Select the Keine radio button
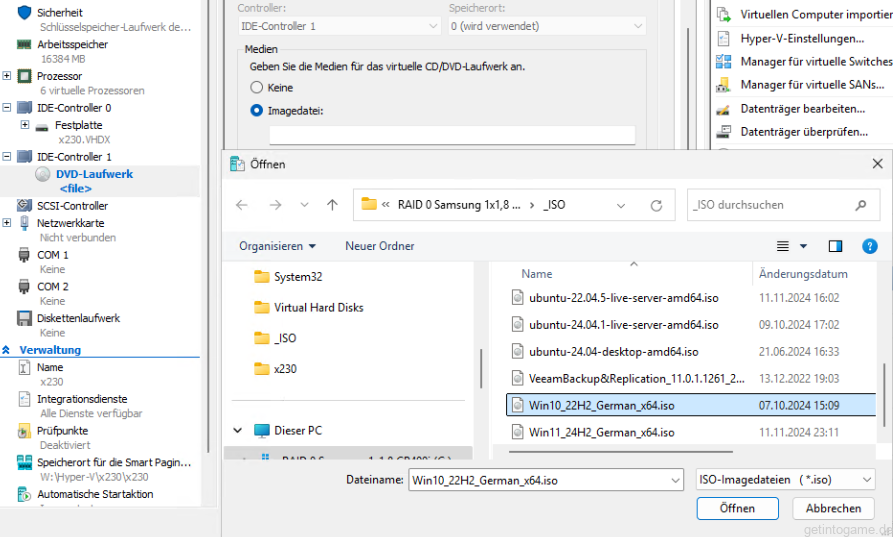 257,88
